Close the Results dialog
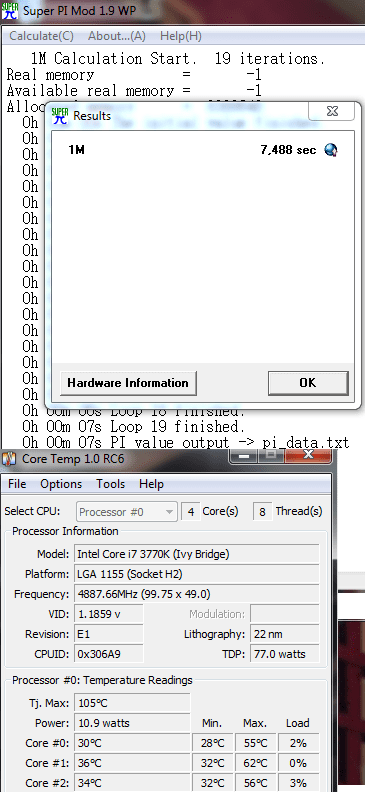The width and height of the screenshot is (365, 792). tap(332, 112)
